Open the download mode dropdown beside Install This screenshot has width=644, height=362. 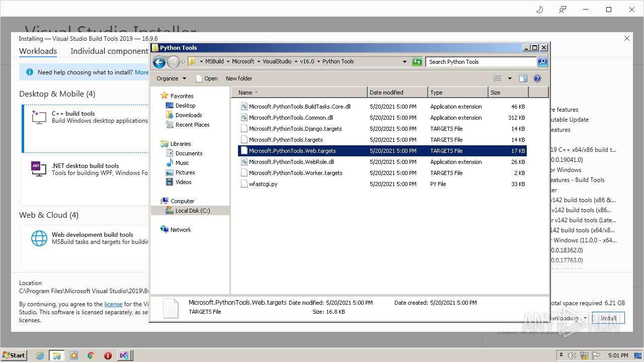click(x=585, y=318)
